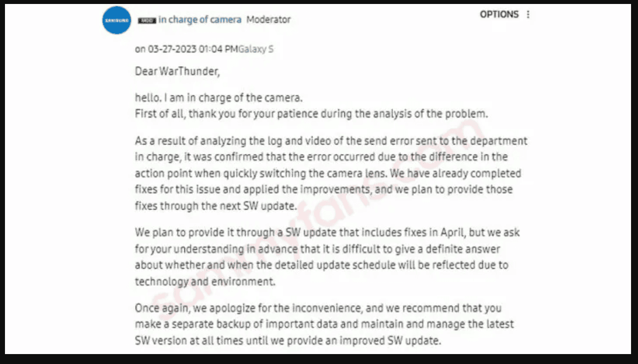
Task: Click the line starting "SW version at all times"
Action: (288, 341)
